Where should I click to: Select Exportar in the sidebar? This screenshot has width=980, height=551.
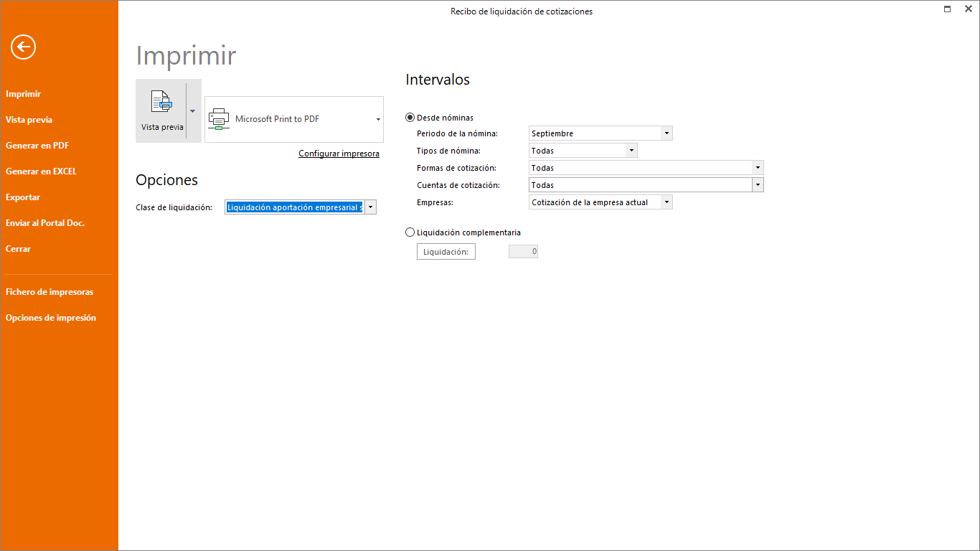coord(23,197)
